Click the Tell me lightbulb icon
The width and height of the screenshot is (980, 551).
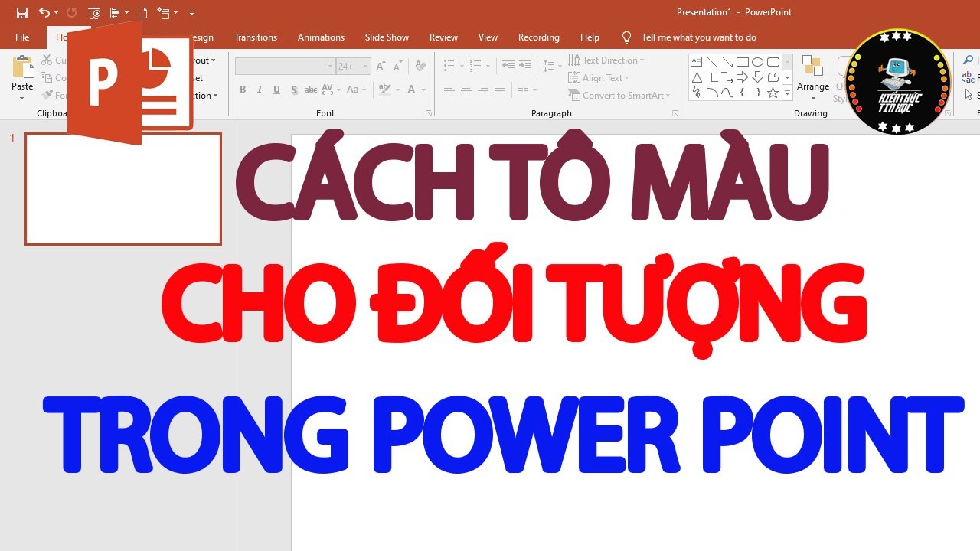click(x=627, y=37)
